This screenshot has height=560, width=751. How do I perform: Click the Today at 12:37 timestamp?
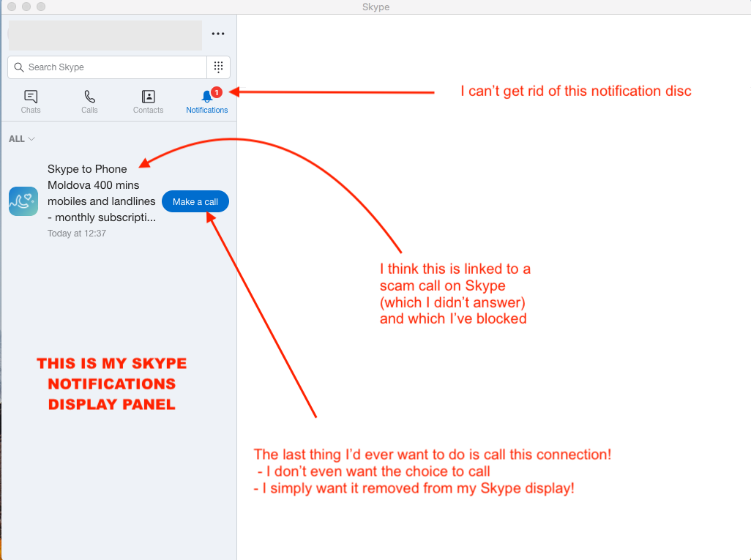tap(77, 234)
